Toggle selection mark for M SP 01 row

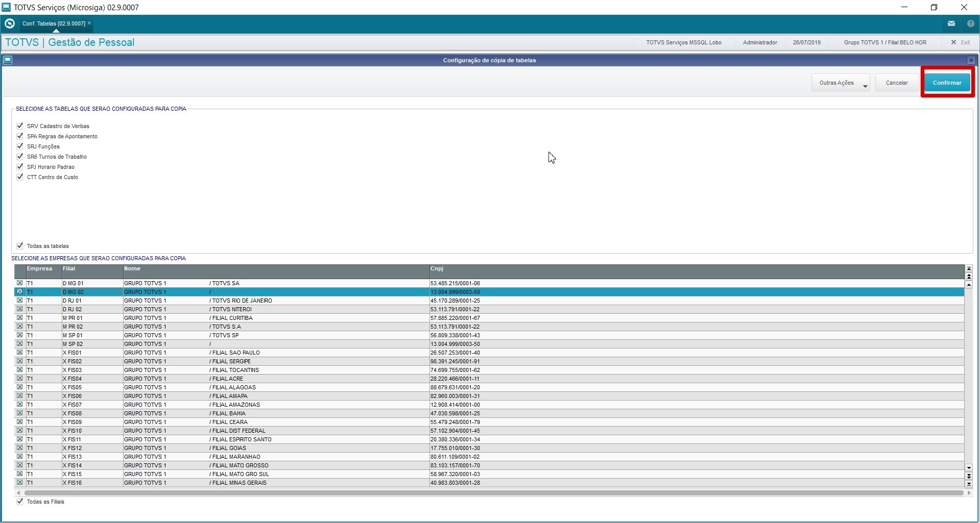point(19,335)
